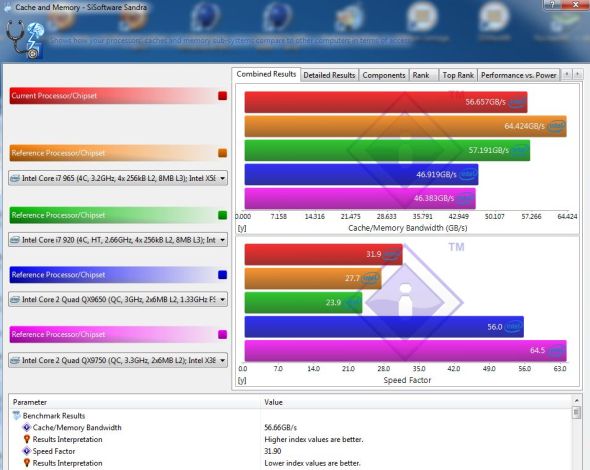Click the Value column header

pyautogui.click(x=416, y=402)
